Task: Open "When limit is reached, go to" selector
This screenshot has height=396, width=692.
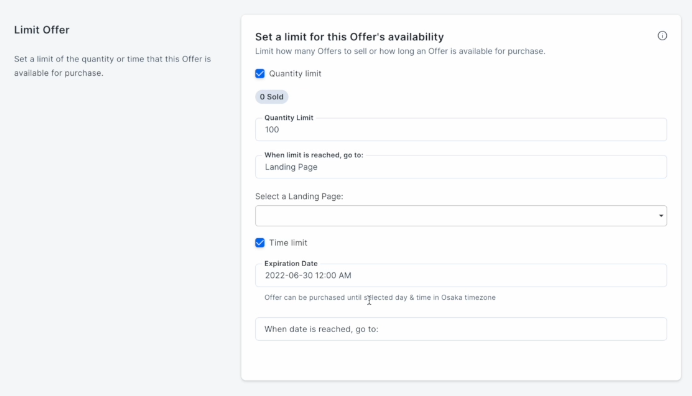Action: (x=461, y=167)
